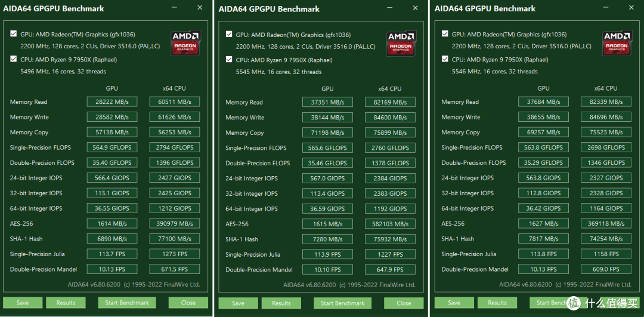The width and height of the screenshot is (644, 317).
Task: Select GPU Memory Copy value "57138 MB/s"
Action: [112, 133]
